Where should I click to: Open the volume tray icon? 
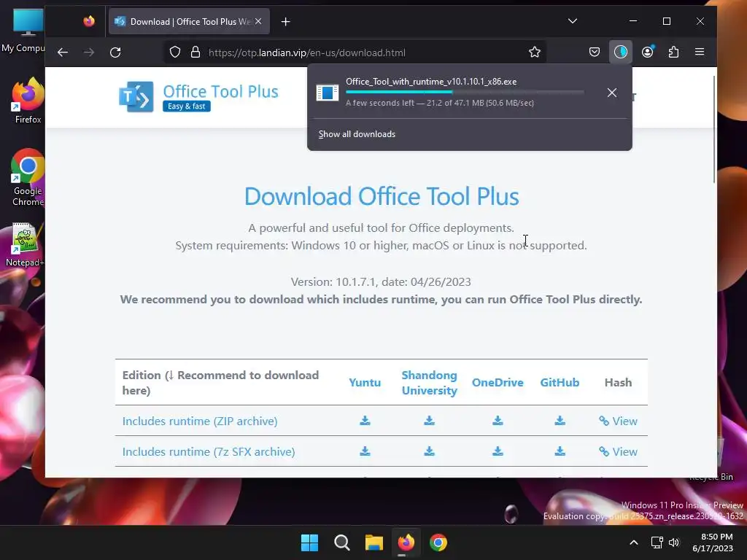(x=674, y=542)
